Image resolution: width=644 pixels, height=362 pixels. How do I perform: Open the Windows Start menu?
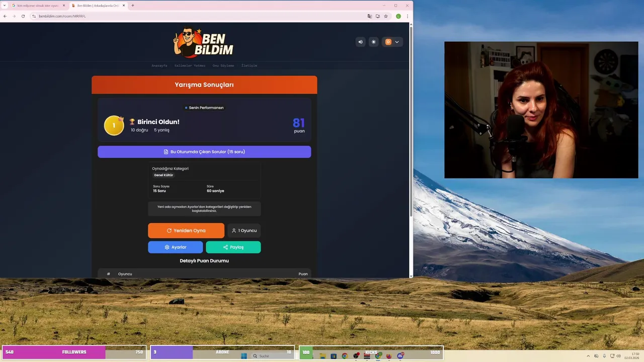tap(244, 356)
